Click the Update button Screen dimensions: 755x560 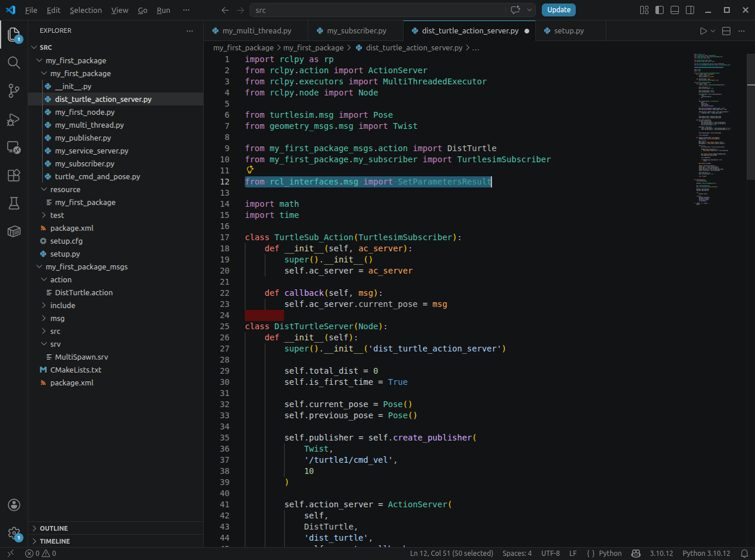(559, 10)
